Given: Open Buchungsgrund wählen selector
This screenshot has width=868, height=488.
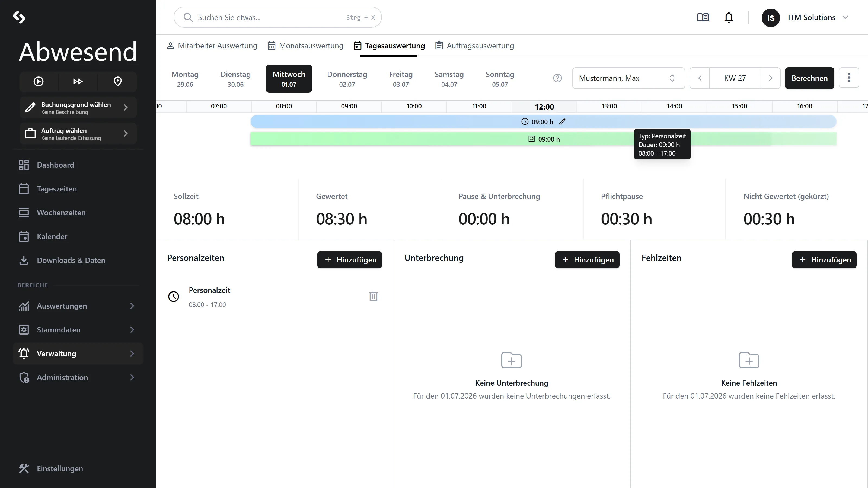Looking at the screenshot, I should point(78,107).
